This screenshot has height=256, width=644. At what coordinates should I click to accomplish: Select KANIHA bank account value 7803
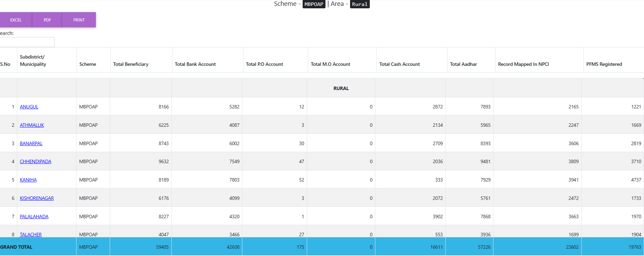point(234,180)
